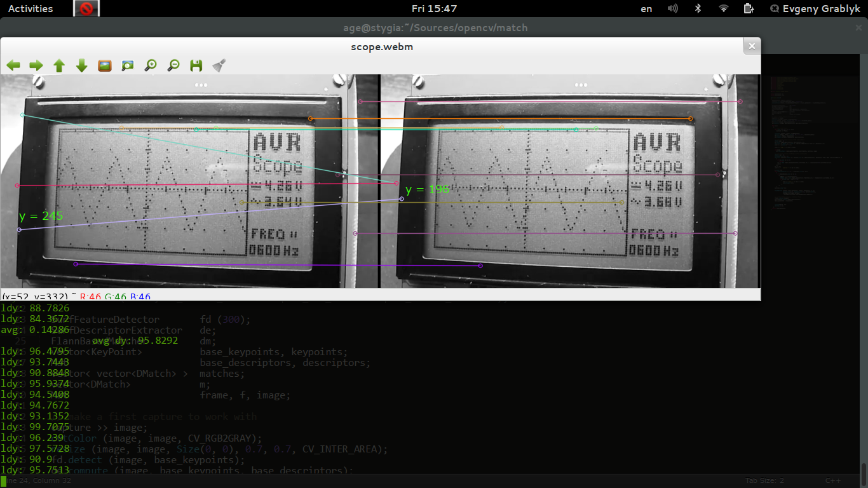Zoom out with the magnifier minus icon
This screenshot has height=488, width=868.
(173, 65)
